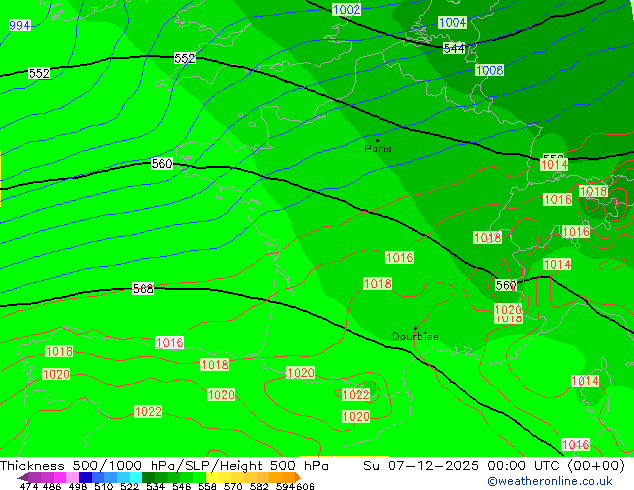Click the chart title starting with Thickness 500/1000 hPa

click(x=164, y=466)
